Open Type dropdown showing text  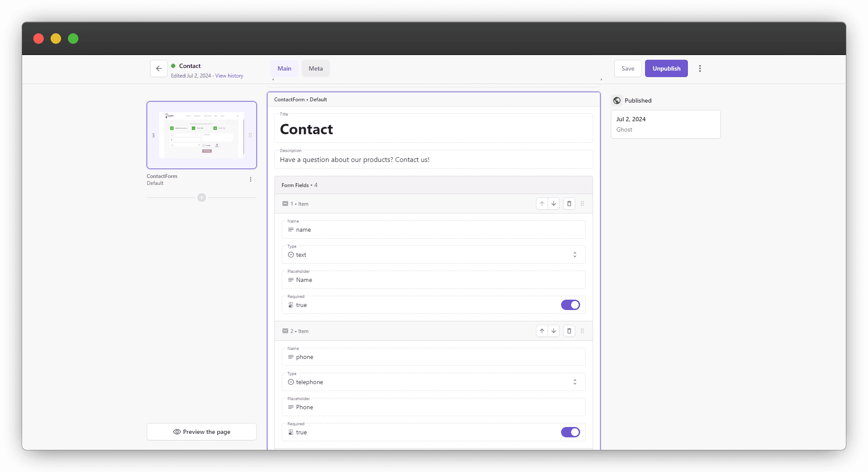click(434, 255)
